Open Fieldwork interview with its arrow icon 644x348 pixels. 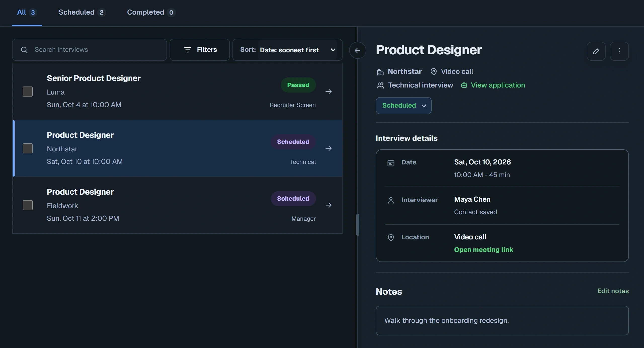click(328, 205)
